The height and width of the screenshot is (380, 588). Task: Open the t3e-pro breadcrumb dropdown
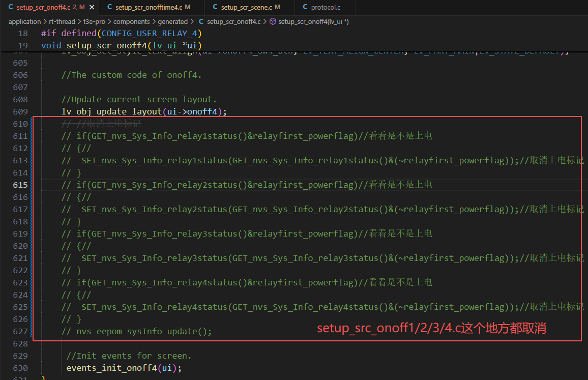point(94,21)
